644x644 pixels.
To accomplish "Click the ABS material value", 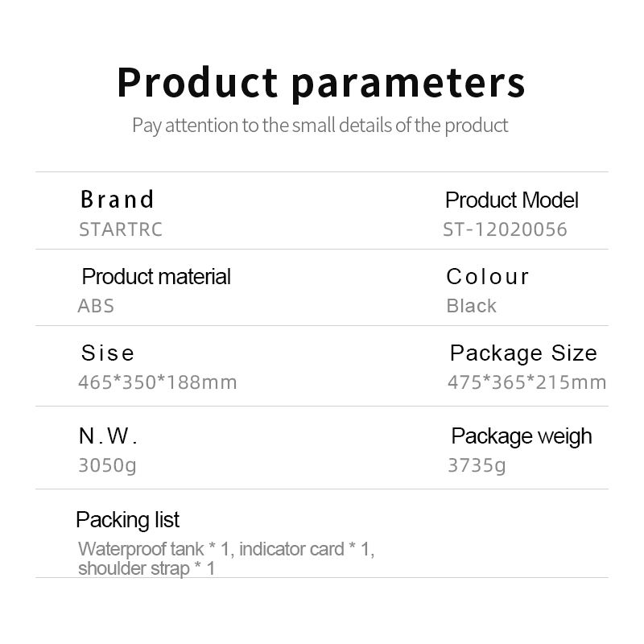I will pyautogui.click(x=96, y=306).
